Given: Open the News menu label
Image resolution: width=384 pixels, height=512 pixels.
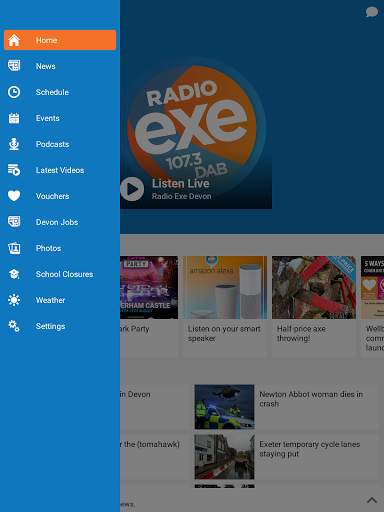Looking at the screenshot, I should (46, 66).
